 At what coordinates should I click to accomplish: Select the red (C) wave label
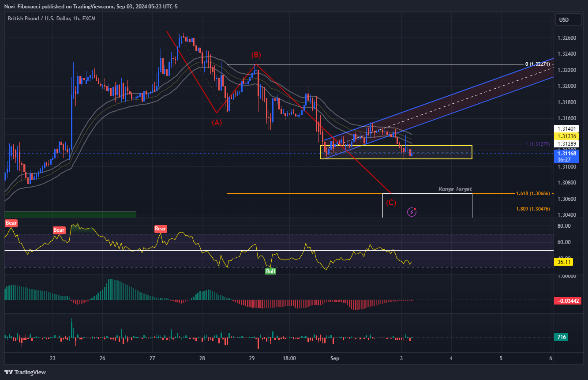pyautogui.click(x=391, y=203)
